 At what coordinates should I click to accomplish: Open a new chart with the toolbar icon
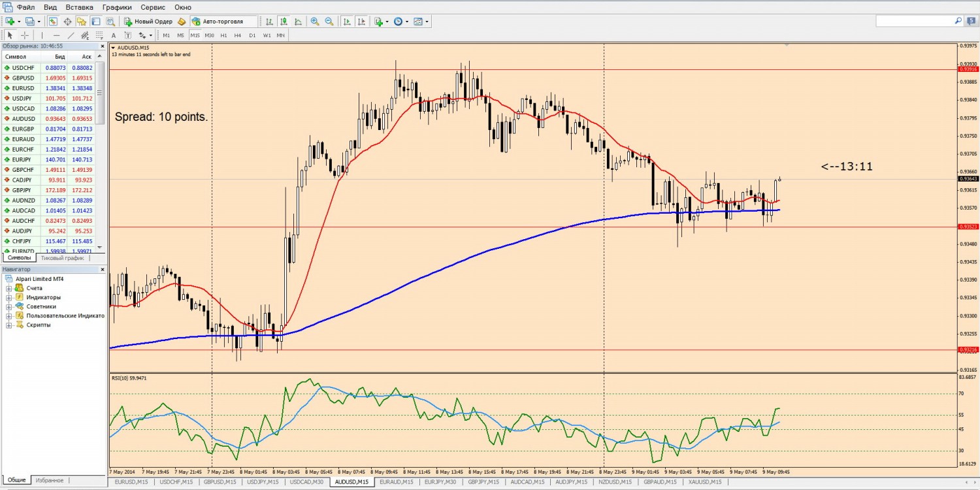pyautogui.click(x=10, y=22)
